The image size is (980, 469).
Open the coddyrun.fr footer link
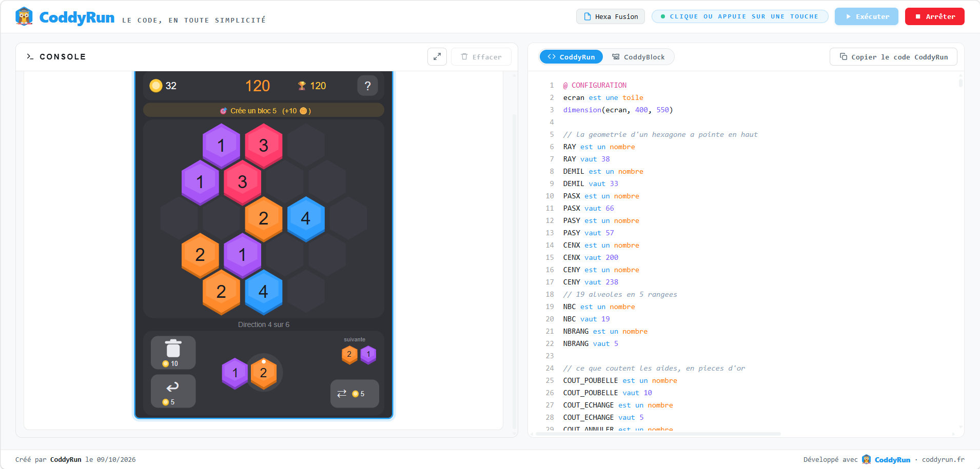tap(943, 459)
